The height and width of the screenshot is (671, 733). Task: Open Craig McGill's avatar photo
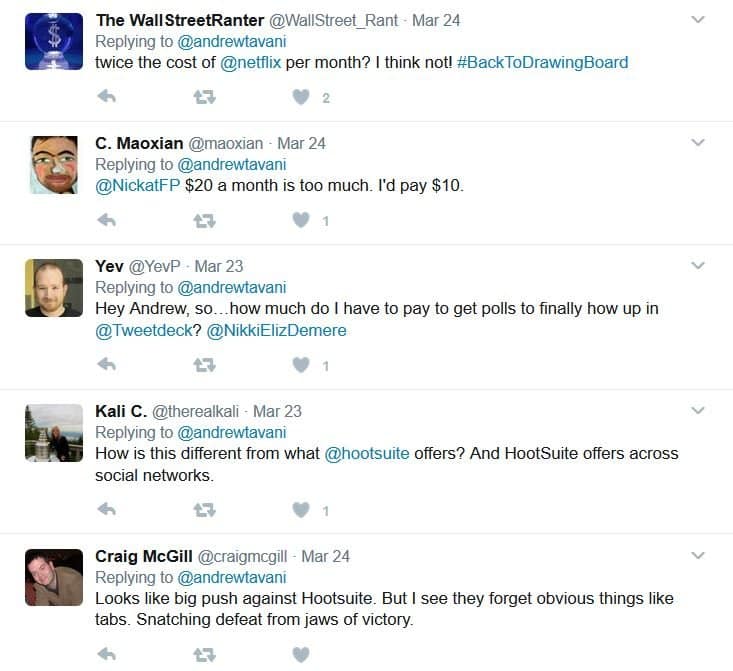[54, 577]
